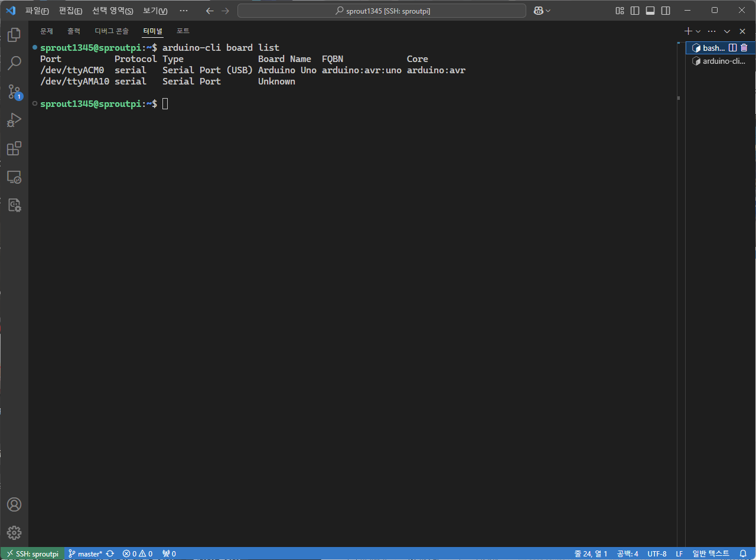Click the SSH: sproutpi remote indicator
Image resolution: width=756 pixels, height=560 pixels.
32,554
